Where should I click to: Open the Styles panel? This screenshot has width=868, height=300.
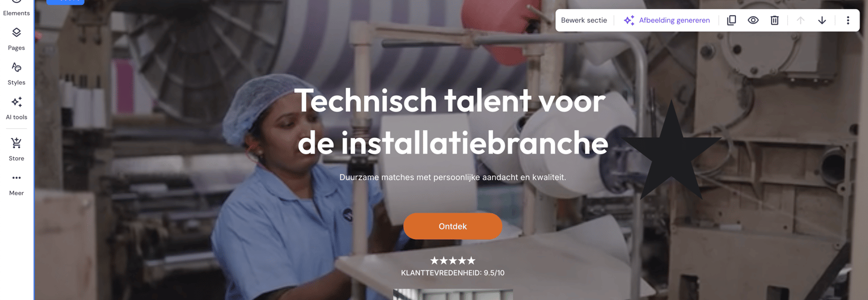tap(16, 73)
